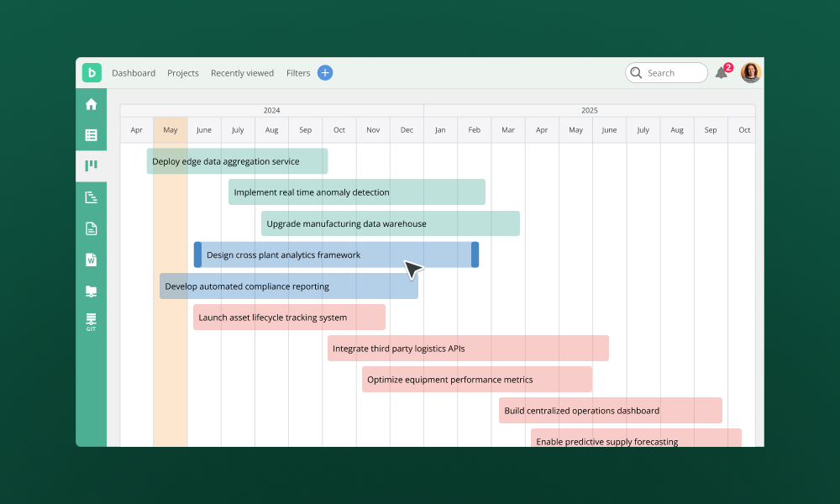Open the Filters menu
This screenshot has height=504, width=840.
click(x=298, y=73)
